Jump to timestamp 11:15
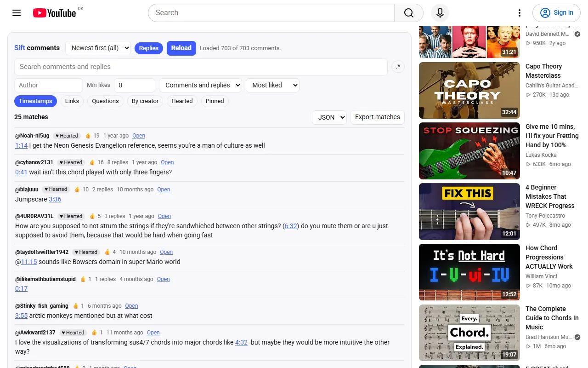Viewport: 588px width, 368px height. 28,262
